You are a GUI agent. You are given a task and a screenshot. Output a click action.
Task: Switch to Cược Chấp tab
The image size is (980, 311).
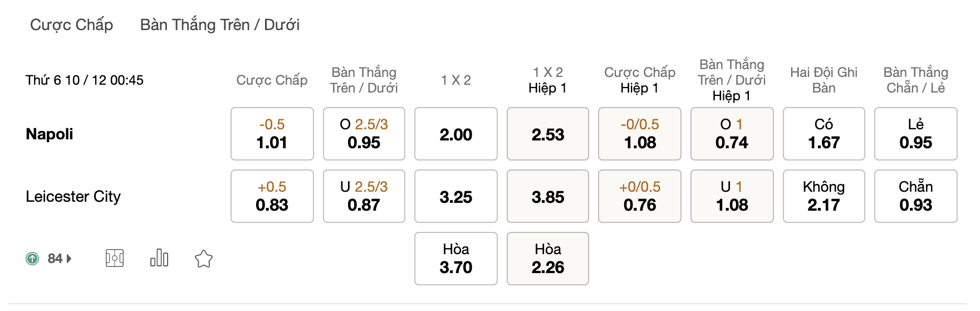click(x=71, y=25)
